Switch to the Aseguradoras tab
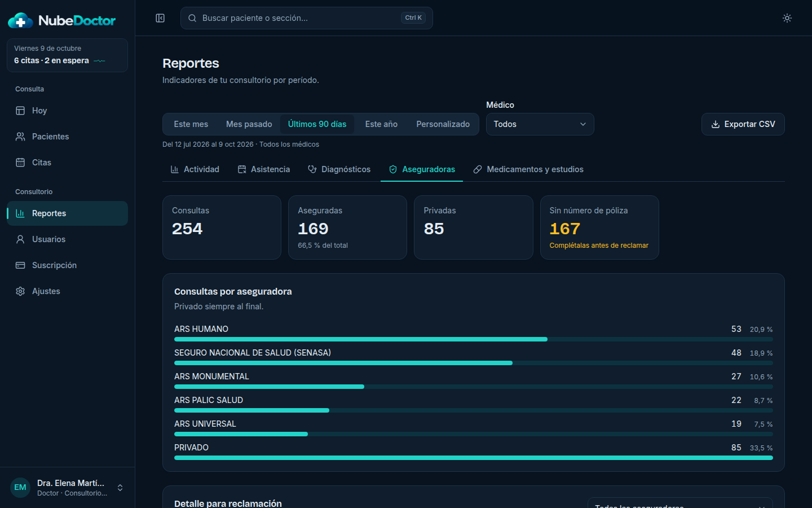The height and width of the screenshot is (508, 812). [x=422, y=169]
